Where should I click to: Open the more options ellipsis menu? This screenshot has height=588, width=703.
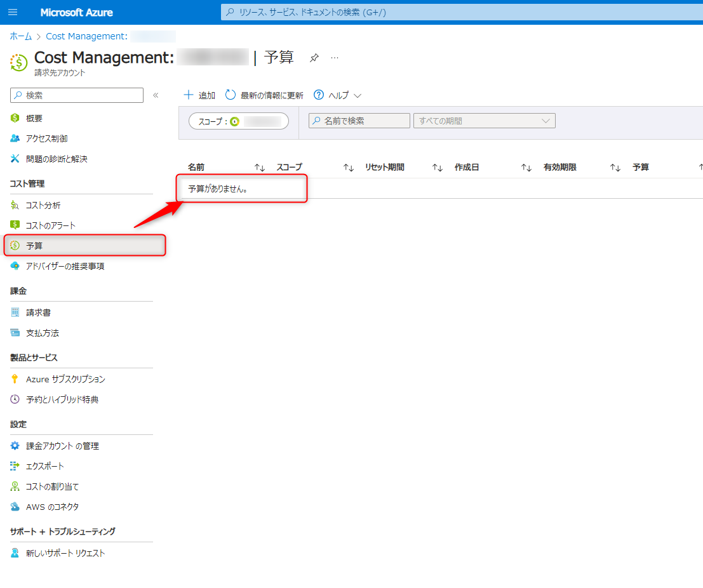coord(335,58)
